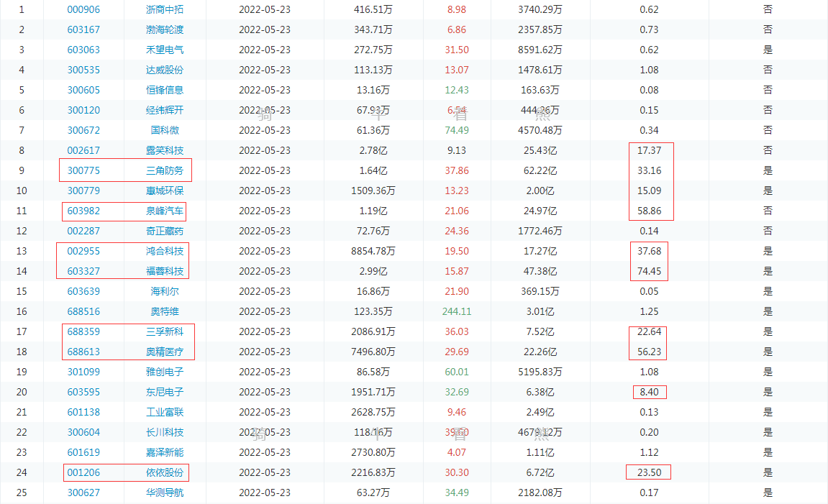The width and height of the screenshot is (828, 504).
Task: Open the 三角防务 stock link
Action: [165, 170]
